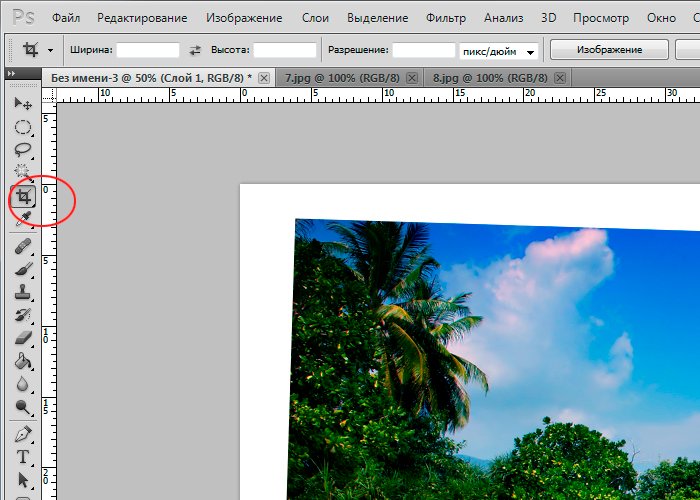700x500 pixels.
Task: Select the Healing Brush tool
Action: coord(22,246)
